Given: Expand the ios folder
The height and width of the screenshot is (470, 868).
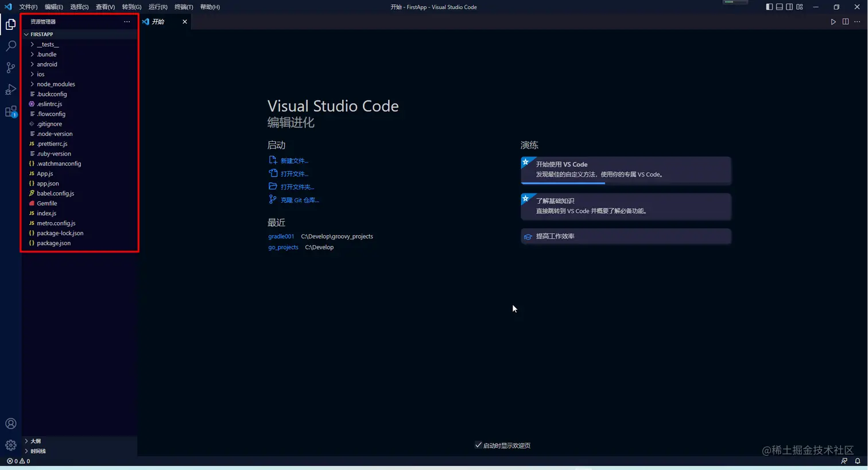Looking at the screenshot, I should tap(80, 74).
